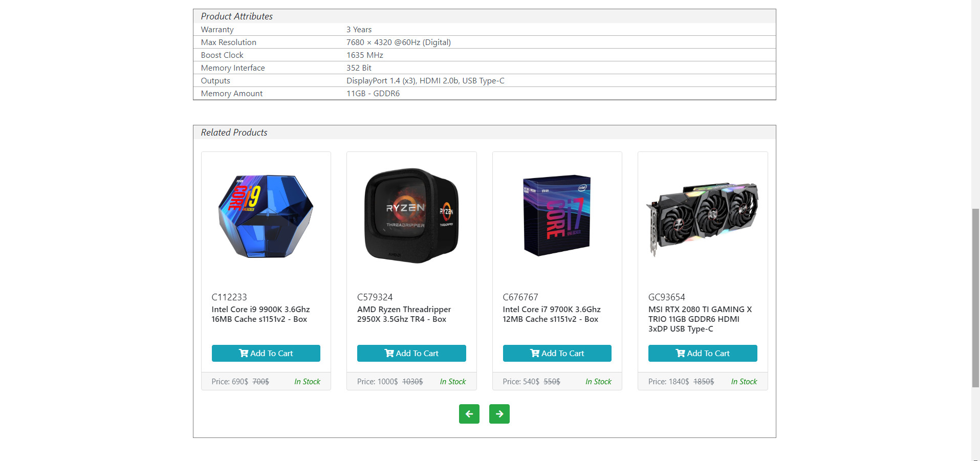Click the 'Related Products' heading
Screen dimensions: 980x461
tap(234, 133)
